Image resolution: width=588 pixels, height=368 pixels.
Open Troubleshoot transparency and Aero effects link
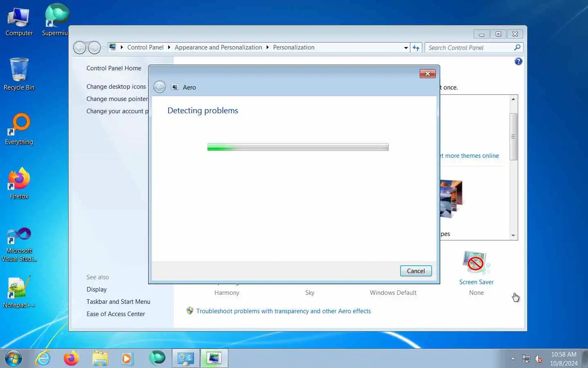283,311
